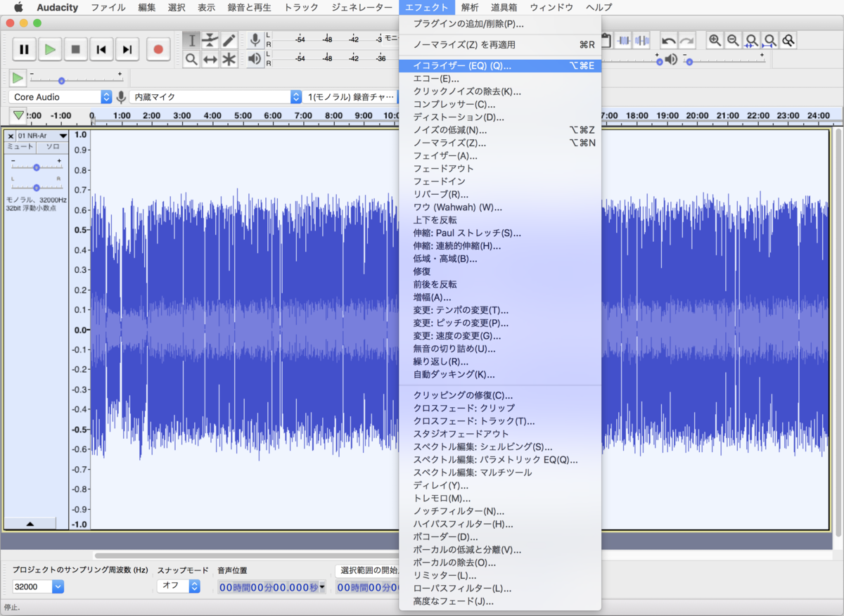Open the 内蔵マイク recording device dropdown
The image size is (844, 616).
point(215,97)
